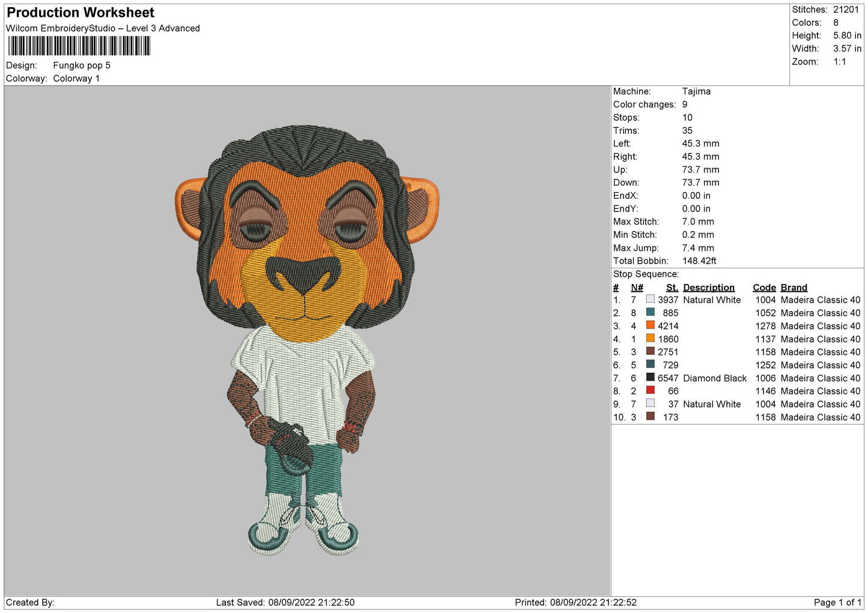The height and width of the screenshot is (613, 868).
Task: Click the Natural White swatch in row 1
Action: point(650,299)
